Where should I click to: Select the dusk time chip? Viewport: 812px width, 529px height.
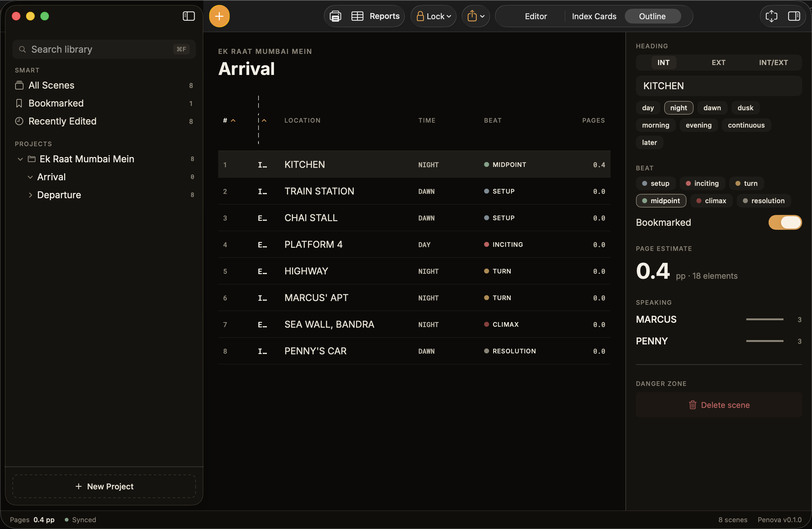click(x=745, y=108)
